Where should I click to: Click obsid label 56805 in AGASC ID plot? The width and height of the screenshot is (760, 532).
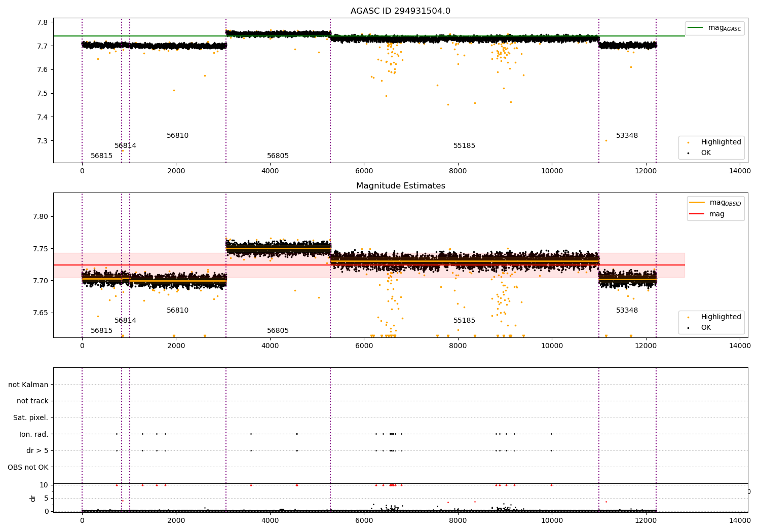tap(278, 156)
